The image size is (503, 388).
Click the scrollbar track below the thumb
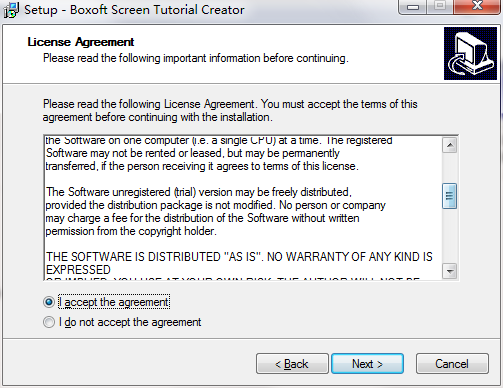coord(450,236)
